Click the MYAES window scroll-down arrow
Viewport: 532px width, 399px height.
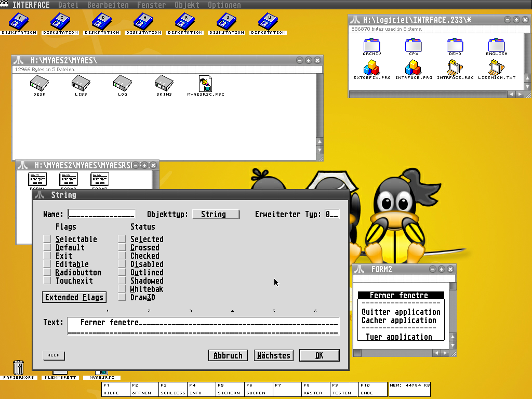320,150
